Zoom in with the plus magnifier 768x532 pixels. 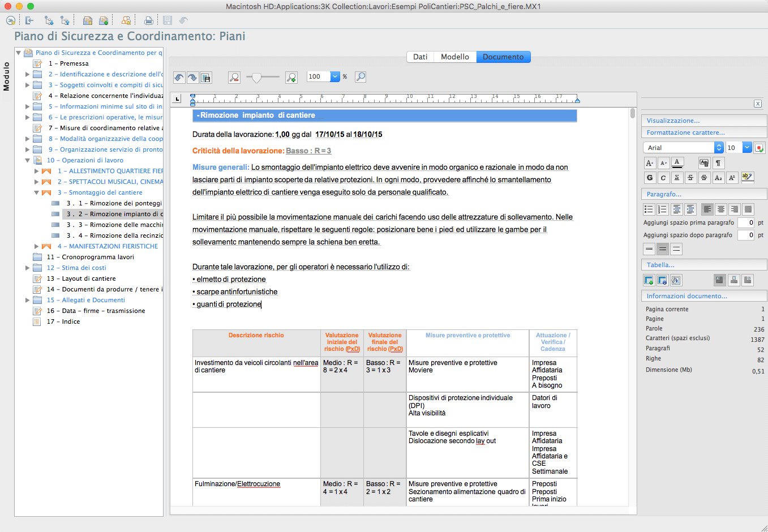(291, 77)
